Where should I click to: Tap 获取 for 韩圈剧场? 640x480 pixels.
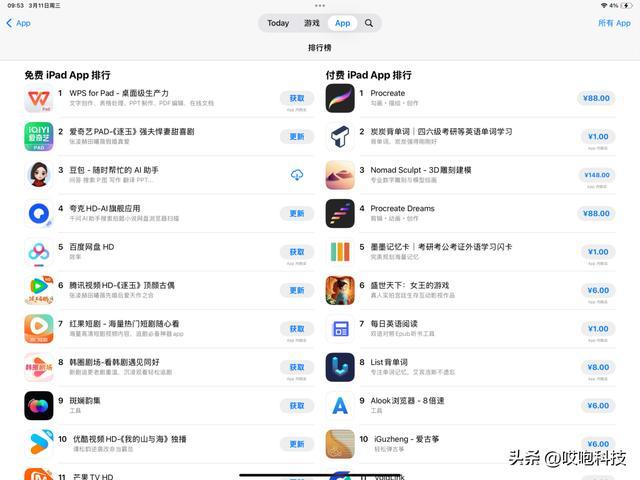297,367
